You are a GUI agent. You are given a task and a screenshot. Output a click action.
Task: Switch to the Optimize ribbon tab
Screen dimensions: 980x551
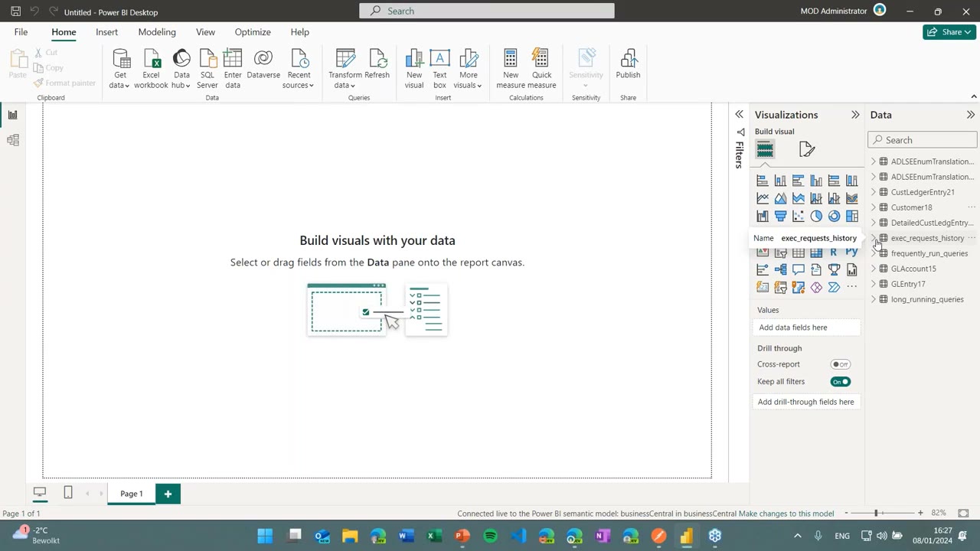[x=253, y=32]
